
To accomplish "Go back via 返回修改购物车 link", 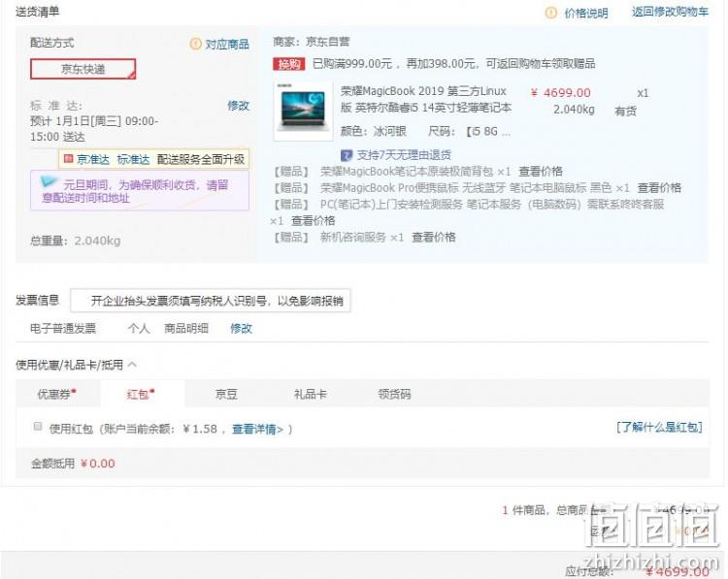I will (670, 12).
